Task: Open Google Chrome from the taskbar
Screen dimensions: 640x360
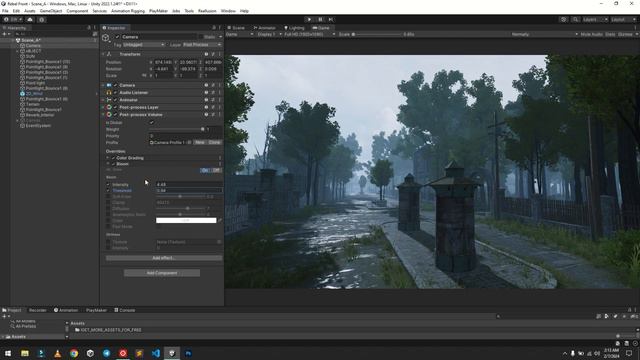Action: [74, 353]
